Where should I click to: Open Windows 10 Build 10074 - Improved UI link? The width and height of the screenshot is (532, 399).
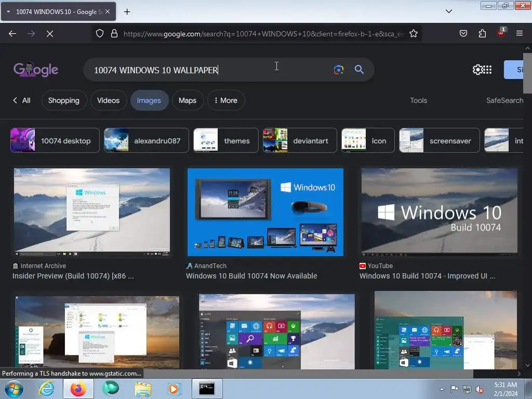428,276
